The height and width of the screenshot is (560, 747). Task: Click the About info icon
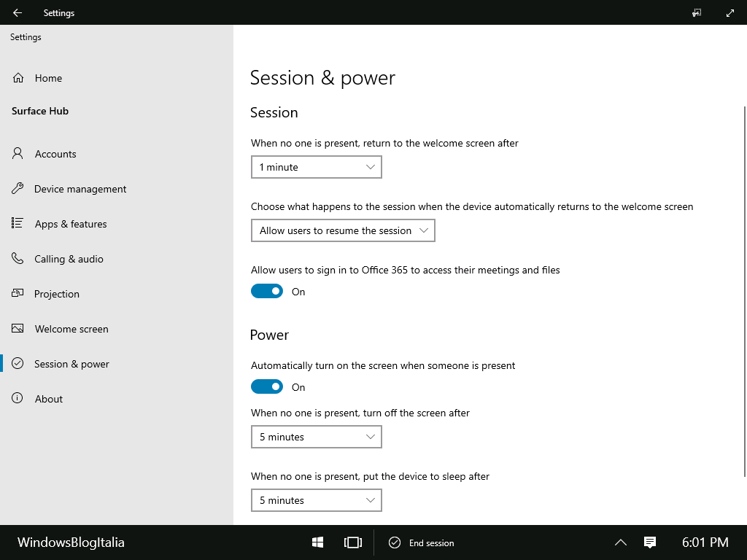tap(18, 398)
